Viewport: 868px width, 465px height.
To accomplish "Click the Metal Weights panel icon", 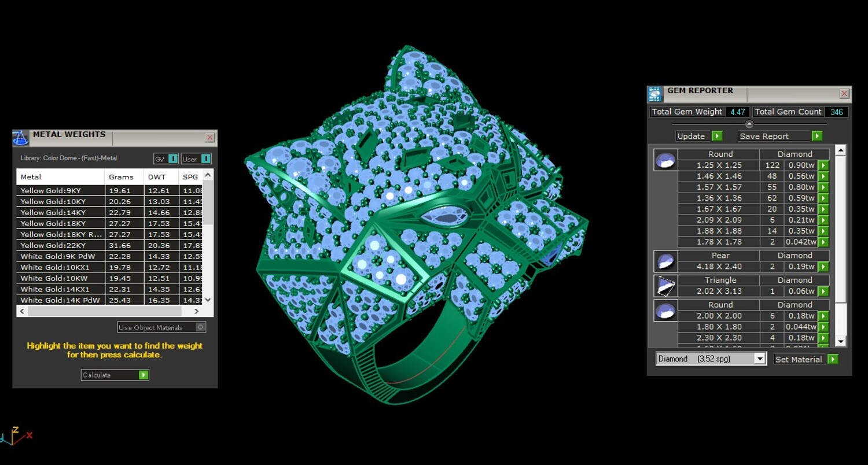I will click(20, 138).
